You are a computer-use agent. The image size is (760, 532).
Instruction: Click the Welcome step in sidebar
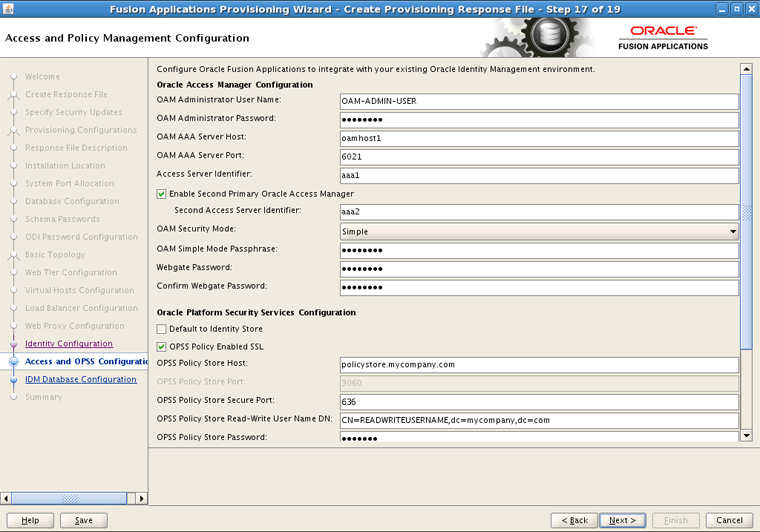pyautogui.click(x=43, y=77)
